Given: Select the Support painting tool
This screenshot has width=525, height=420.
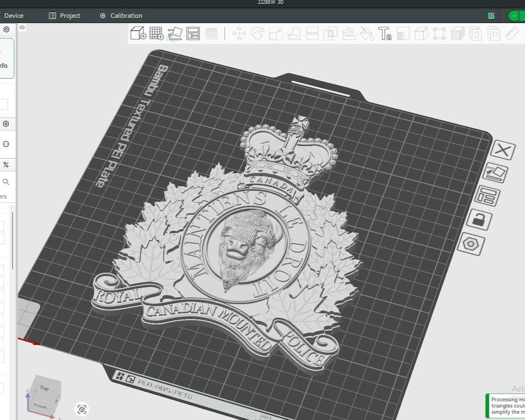Looking at the screenshot, I should click(349, 34).
